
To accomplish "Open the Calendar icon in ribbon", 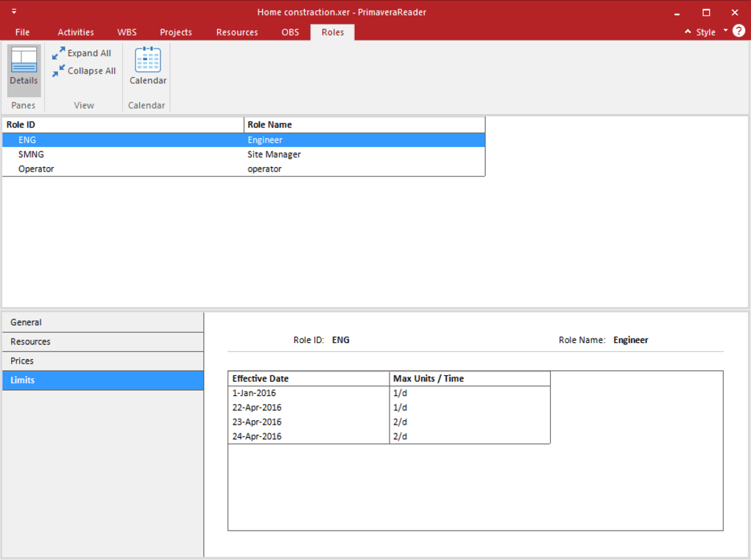I will (x=148, y=66).
